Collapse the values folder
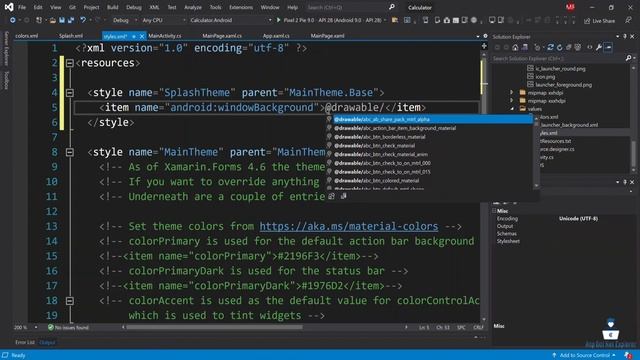The height and width of the screenshot is (360, 640). coord(511,109)
